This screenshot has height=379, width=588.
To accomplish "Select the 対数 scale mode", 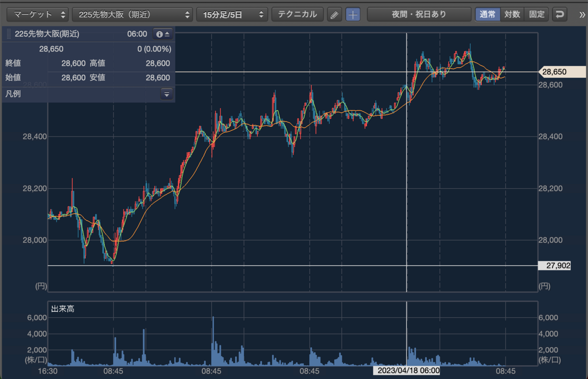I will [512, 14].
